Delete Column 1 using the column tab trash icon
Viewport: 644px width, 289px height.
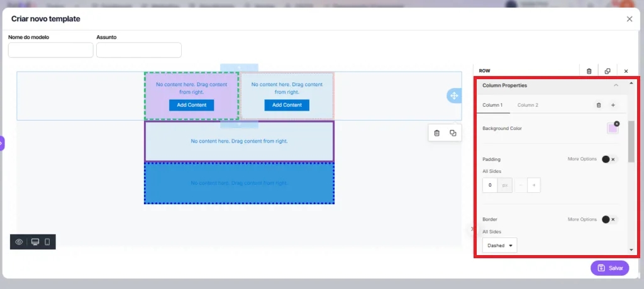point(599,105)
